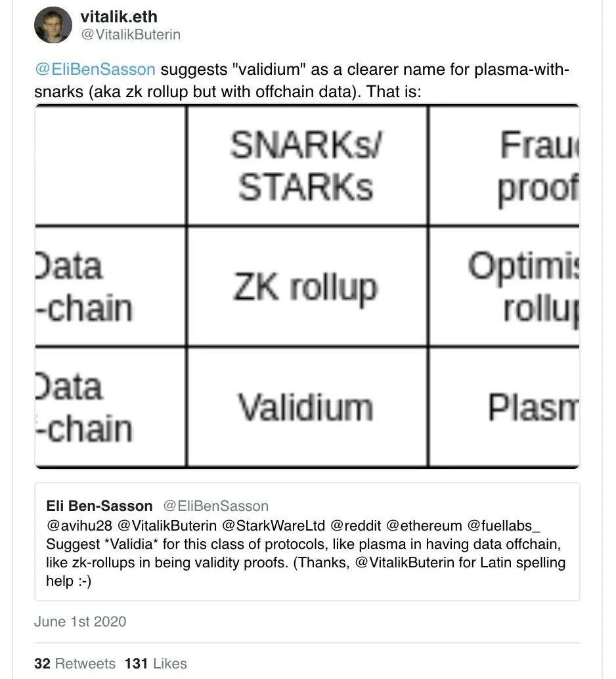Open the vitalik.eth display name
This screenshot has width=616, height=679.
tap(118, 16)
